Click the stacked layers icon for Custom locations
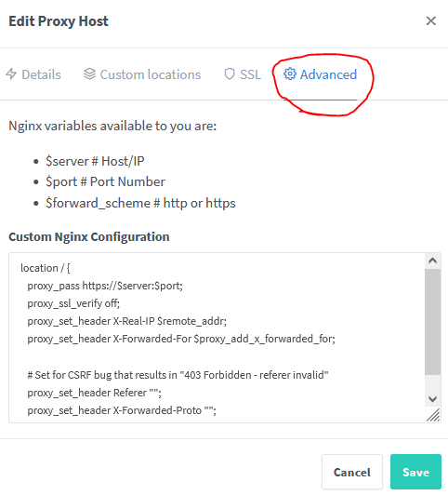Viewport: 448px width, 495px height. point(89,74)
